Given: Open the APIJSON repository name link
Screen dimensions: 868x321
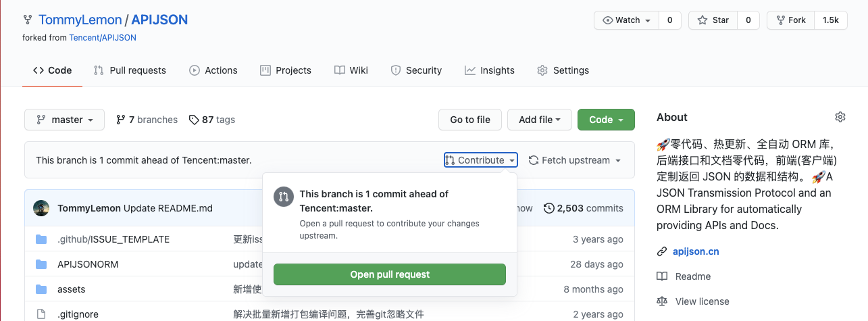Looking at the screenshot, I should coord(159,20).
